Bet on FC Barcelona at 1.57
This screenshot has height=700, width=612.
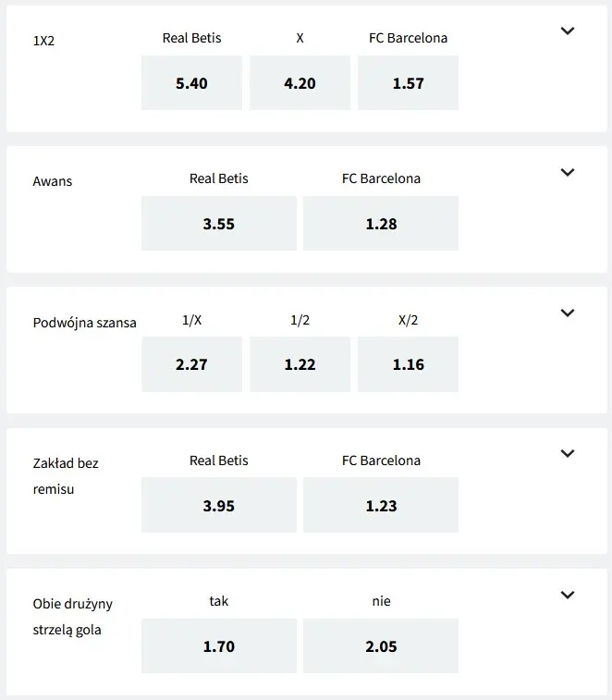pos(408,83)
